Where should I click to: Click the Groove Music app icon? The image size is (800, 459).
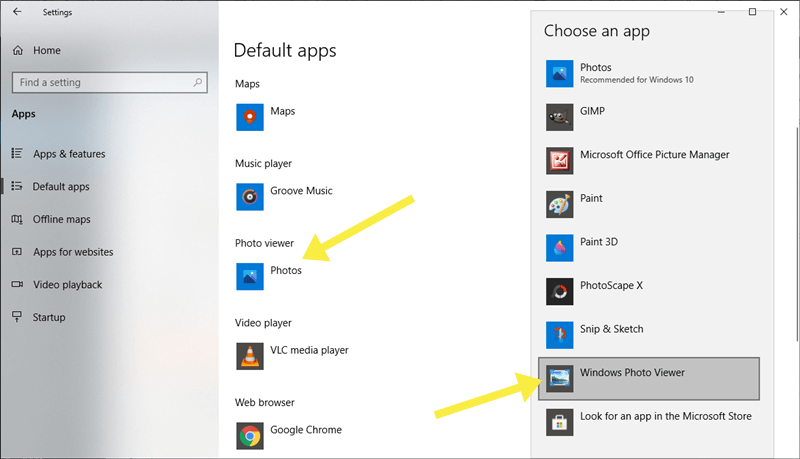click(x=250, y=197)
